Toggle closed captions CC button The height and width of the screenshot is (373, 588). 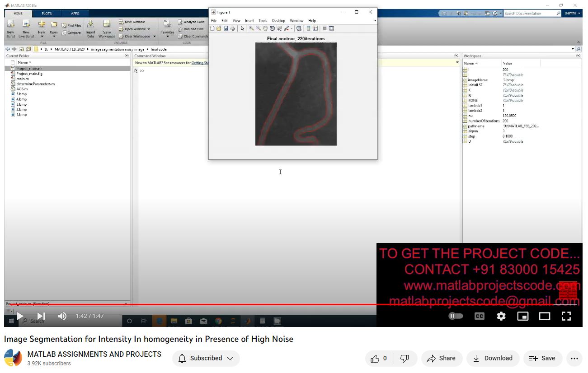(479, 316)
